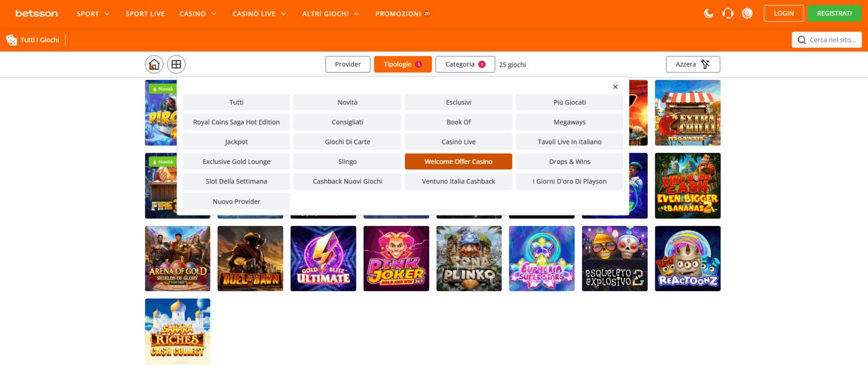Open settings gear icon in header
868x366 pixels.
[x=748, y=14]
